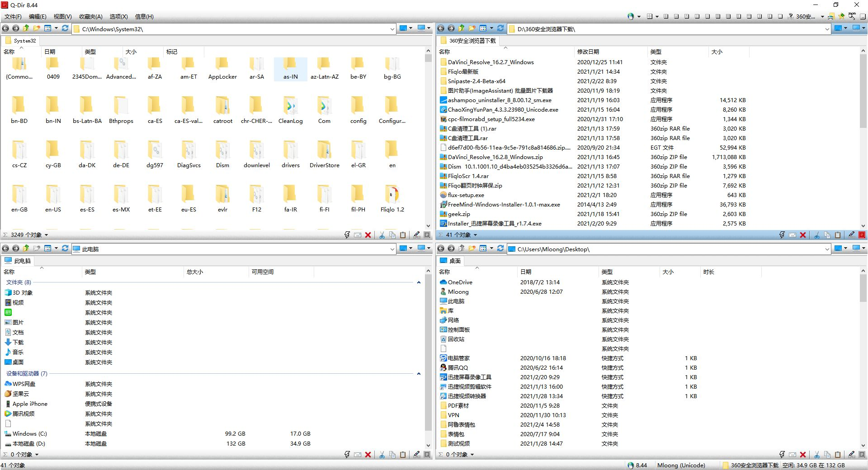The image size is (868, 470).
Task: Go forward in the System32 pane
Action: (16, 28)
